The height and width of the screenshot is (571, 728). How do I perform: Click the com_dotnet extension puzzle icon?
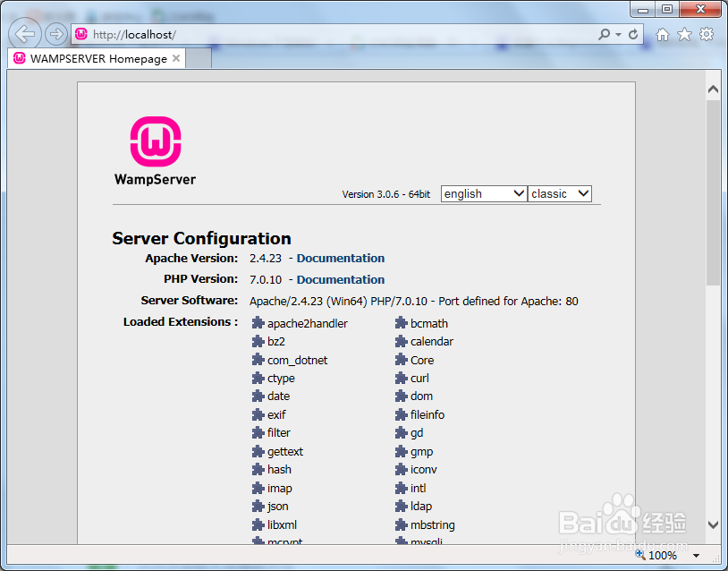(x=258, y=360)
